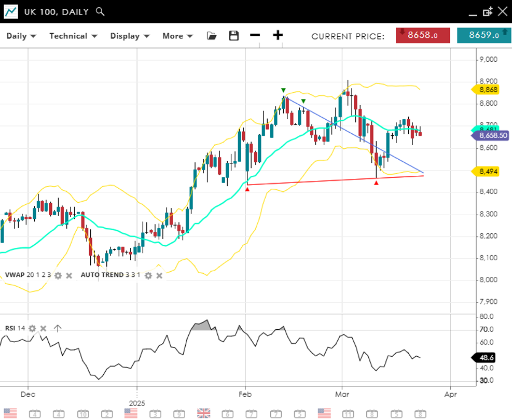Expand the Technical indicators dropdown
The width and height of the screenshot is (512, 420).
click(x=73, y=36)
